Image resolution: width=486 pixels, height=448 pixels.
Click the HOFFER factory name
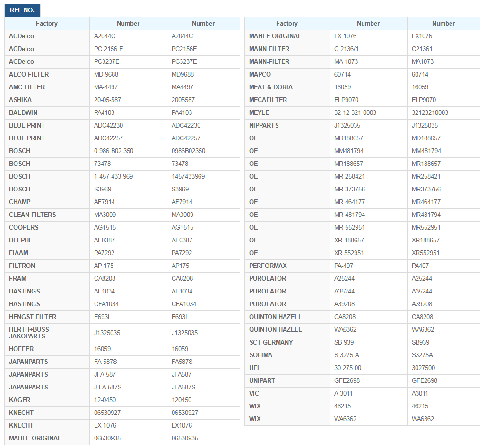(21, 349)
